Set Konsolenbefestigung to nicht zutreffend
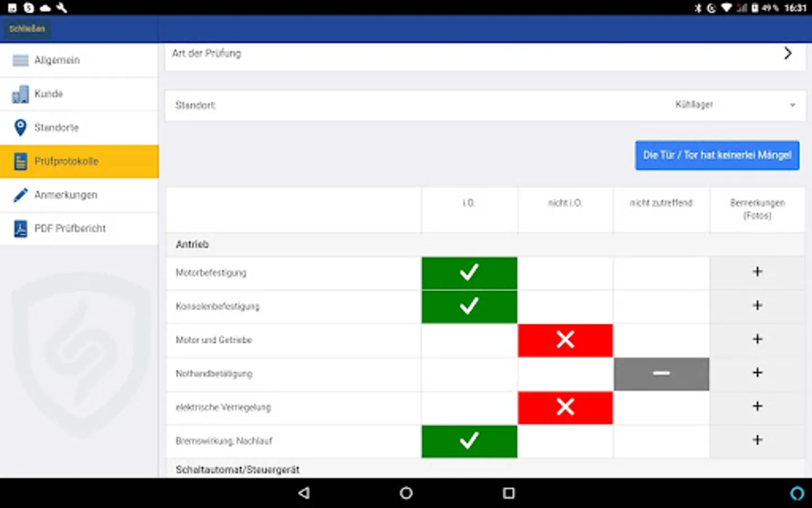This screenshot has width=812, height=508. click(x=661, y=306)
